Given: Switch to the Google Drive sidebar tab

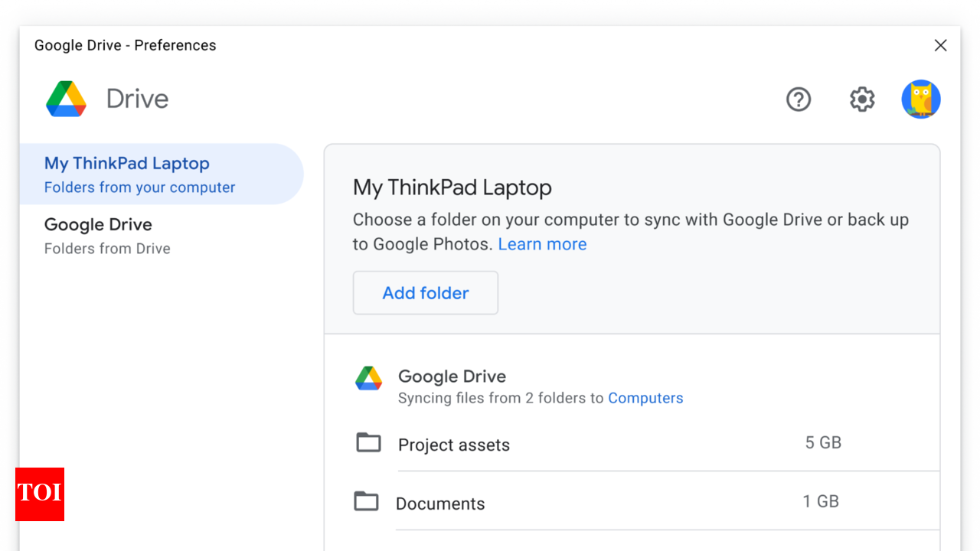Looking at the screenshot, I should click(107, 236).
